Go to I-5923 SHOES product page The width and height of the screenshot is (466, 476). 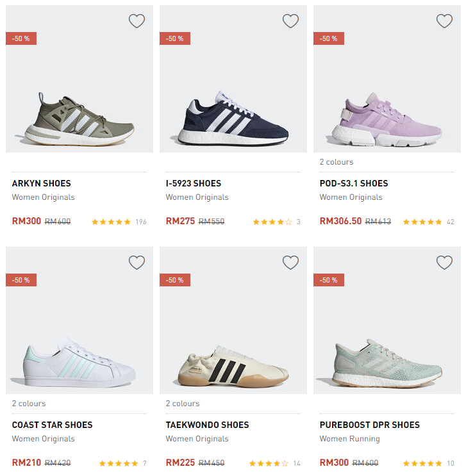coord(194,183)
